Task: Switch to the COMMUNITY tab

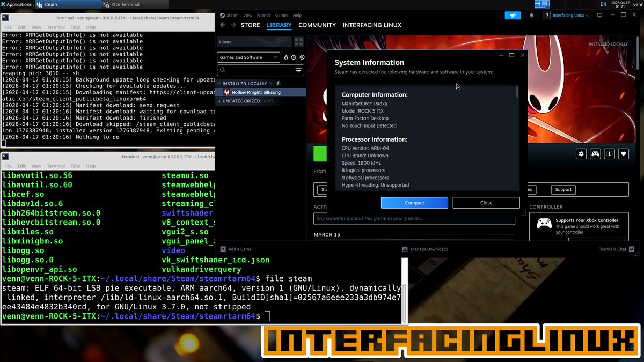Action: (317, 25)
